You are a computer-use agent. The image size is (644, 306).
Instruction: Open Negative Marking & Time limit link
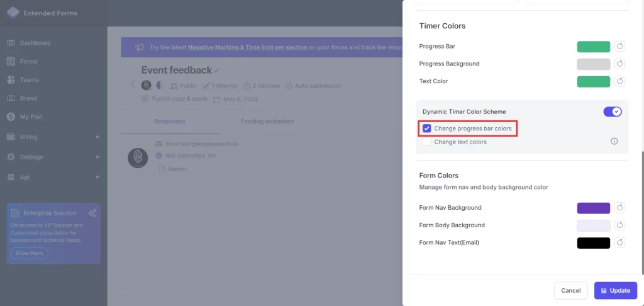click(247, 47)
